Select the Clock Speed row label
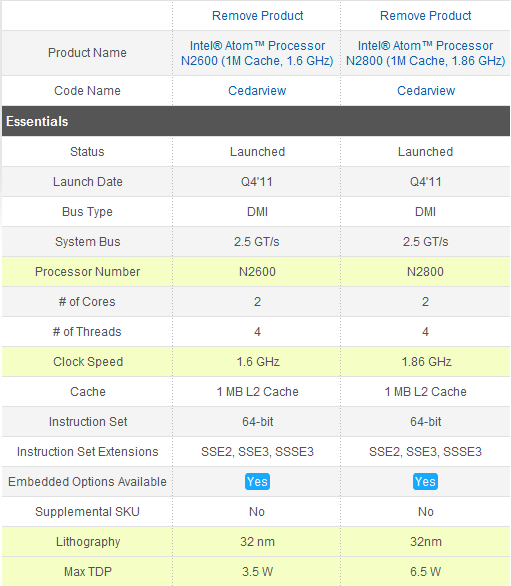The width and height of the screenshot is (511, 586). pyautogui.click(x=88, y=362)
